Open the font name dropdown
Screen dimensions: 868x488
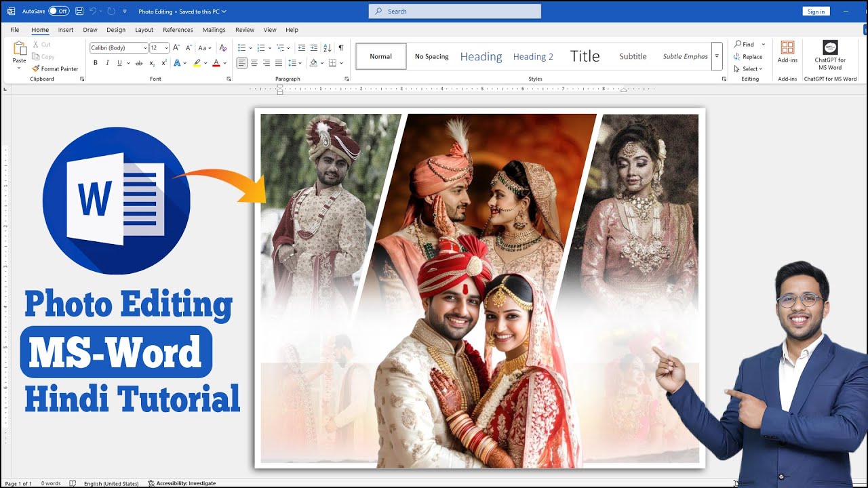click(144, 48)
